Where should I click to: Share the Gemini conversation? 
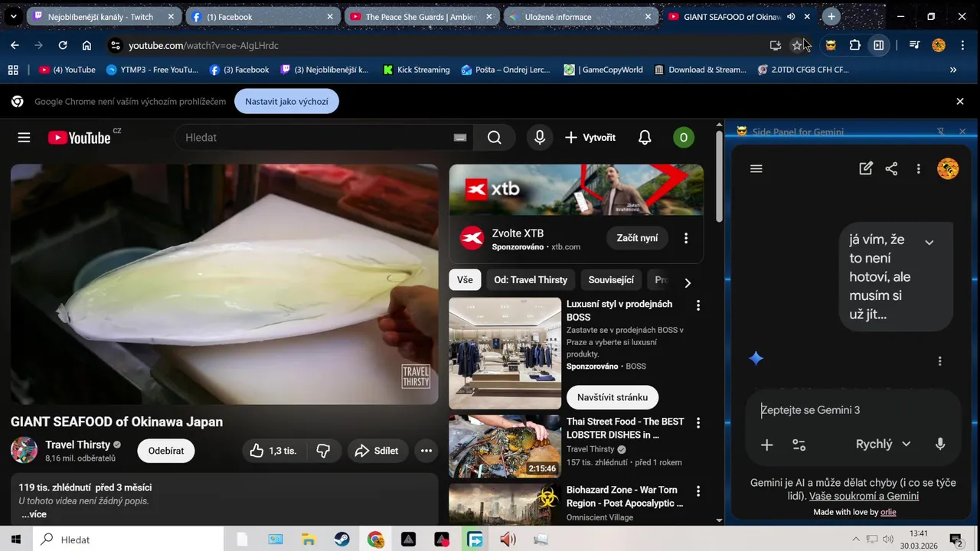click(891, 168)
